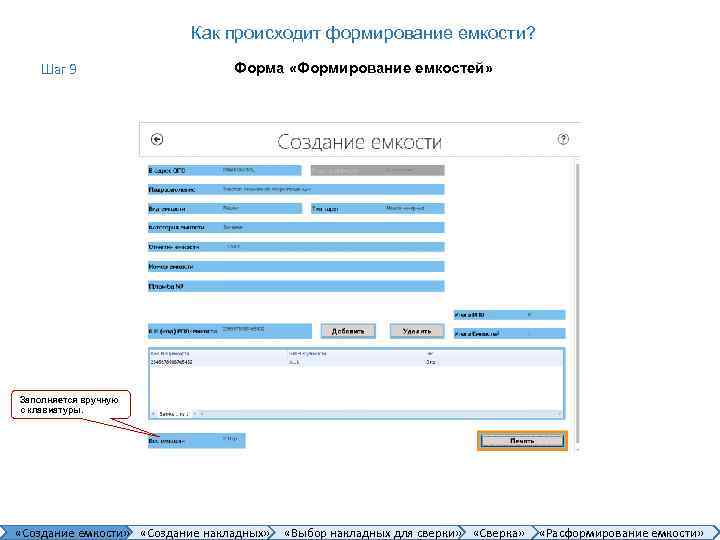Viewport: 720px width, 540px height.
Task: Click the ШК (код) РПО barcode field
Action: click(x=230, y=331)
